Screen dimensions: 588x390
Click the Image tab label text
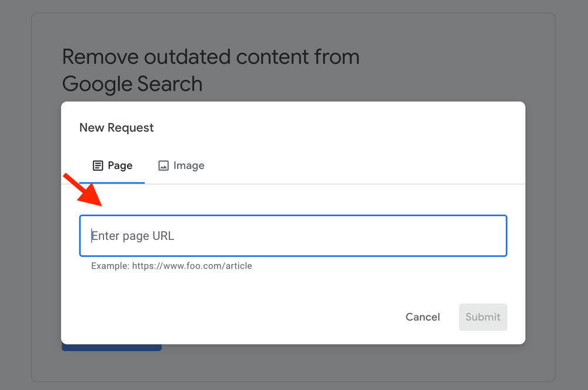click(188, 165)
